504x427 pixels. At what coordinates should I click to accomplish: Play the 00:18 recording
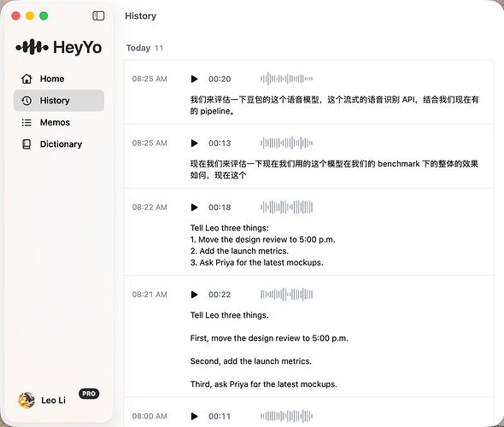[x=194, y=208]
